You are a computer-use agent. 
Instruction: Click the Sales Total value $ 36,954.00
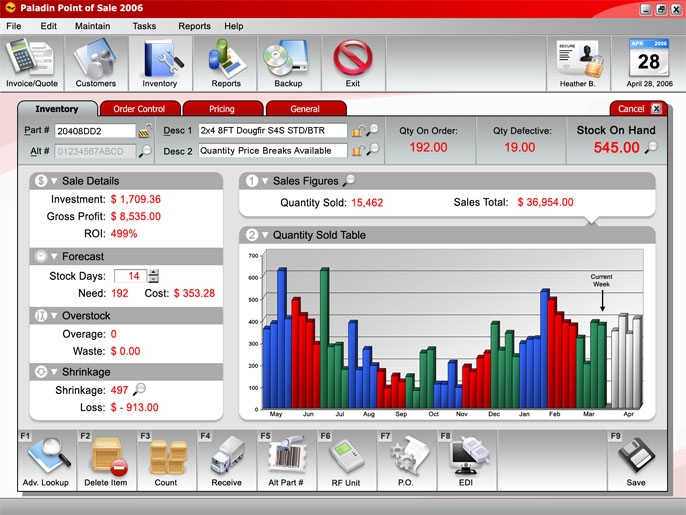click(x=545, y=202)
